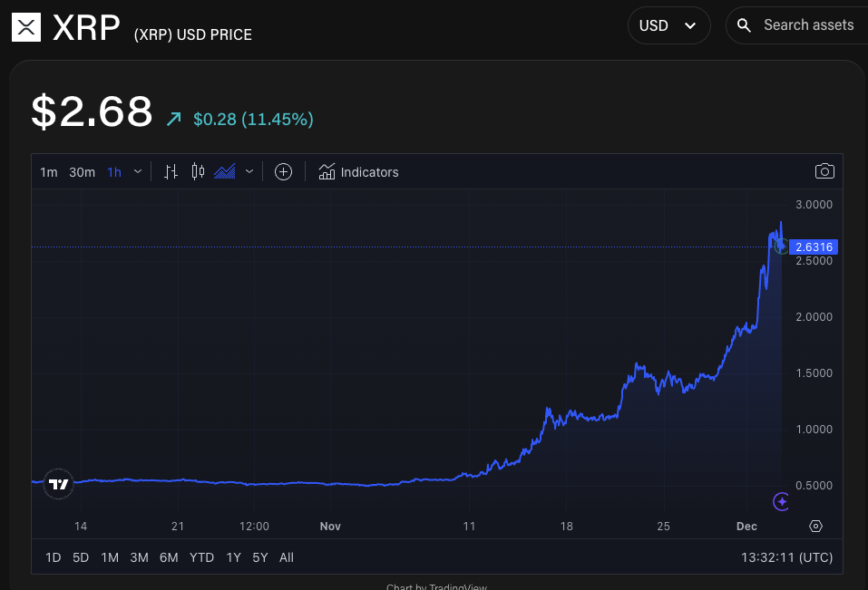Select the All time range
The height and width of the screenshot is (590, 868).
(x=286, y=557)
